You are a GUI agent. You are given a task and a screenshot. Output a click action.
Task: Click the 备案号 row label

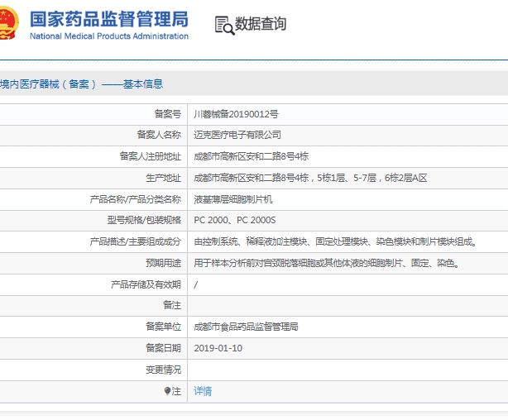coord(167,114)
